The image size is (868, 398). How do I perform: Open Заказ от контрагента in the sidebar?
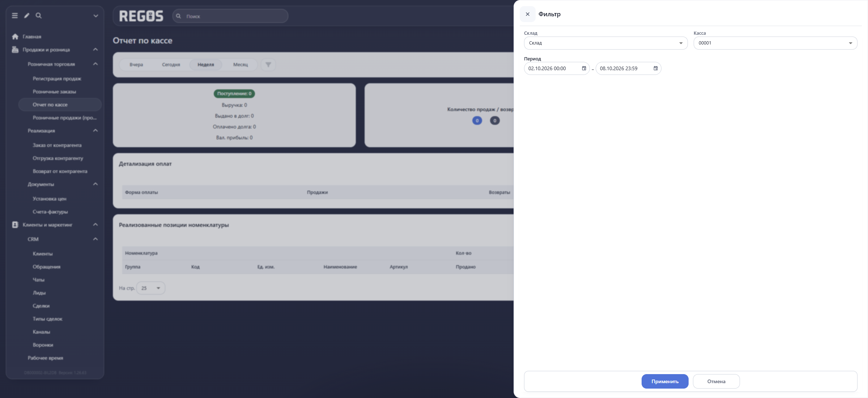tap(57, 145)
